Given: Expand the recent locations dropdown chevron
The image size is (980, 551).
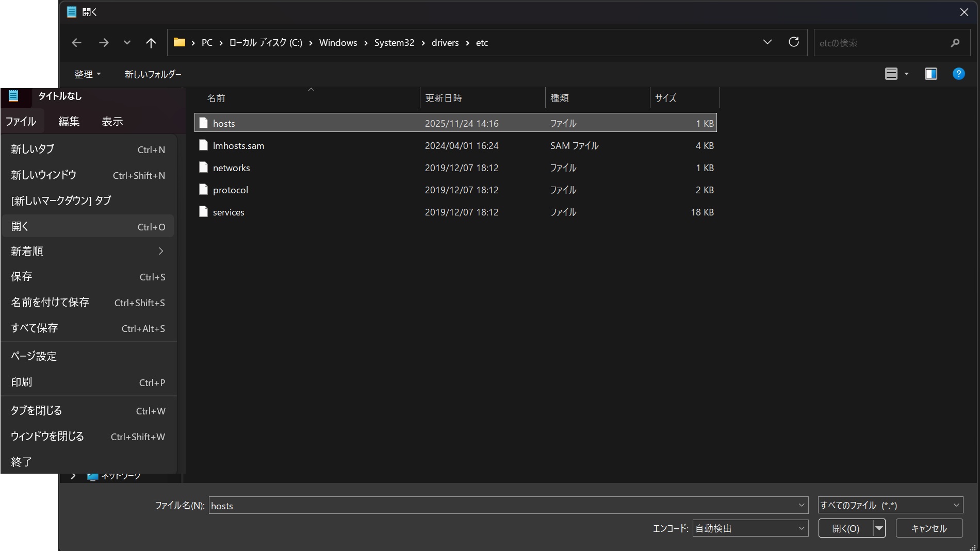Looking at the screenshot, I should [x=127, y=43].
